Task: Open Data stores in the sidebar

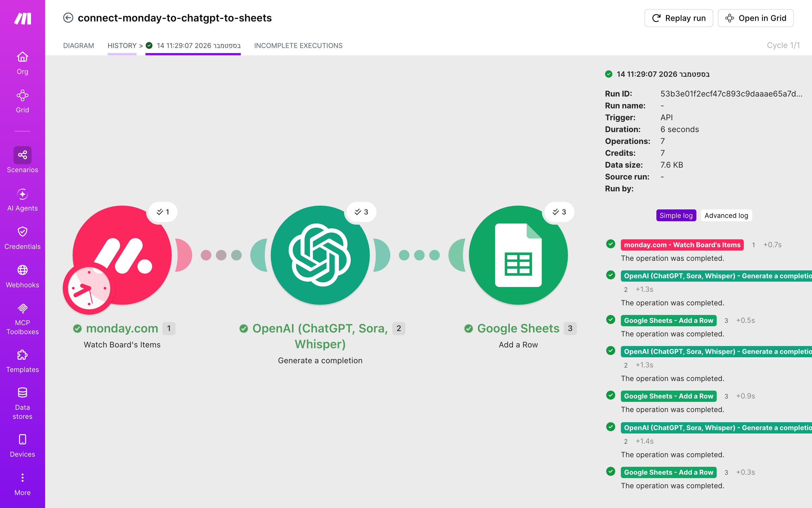Action: coord(23,403)
